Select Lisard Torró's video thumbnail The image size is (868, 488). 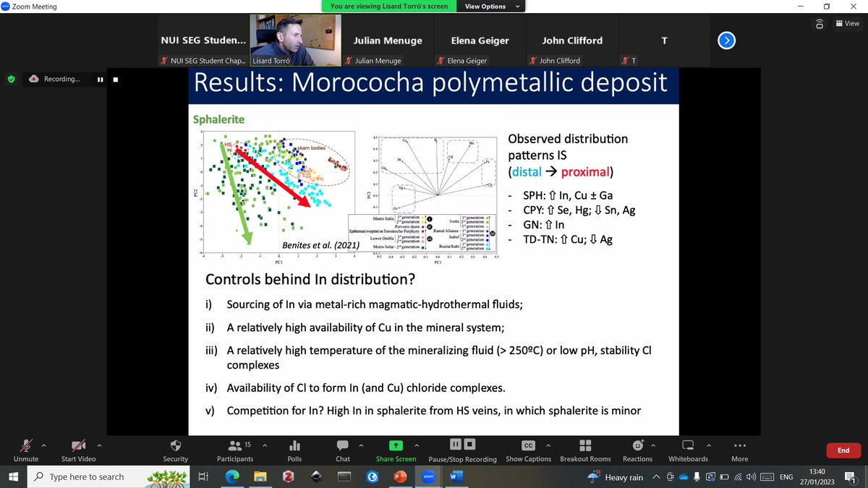click(294, 42)
